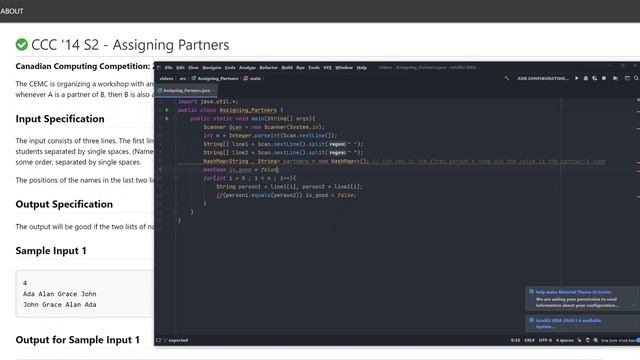This screenshot has width=640, height=360.
Task: Click the Run with Coverage icon
Action: point(595,78)
